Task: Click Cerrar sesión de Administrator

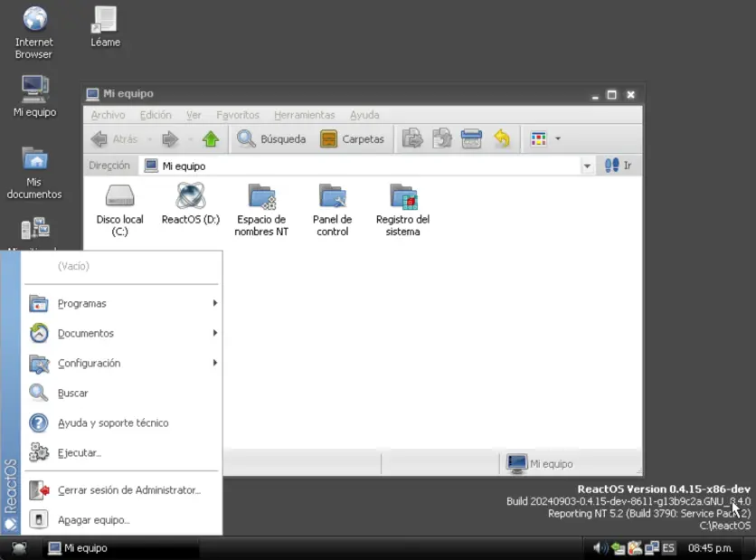Action: (x=123, y=490)
